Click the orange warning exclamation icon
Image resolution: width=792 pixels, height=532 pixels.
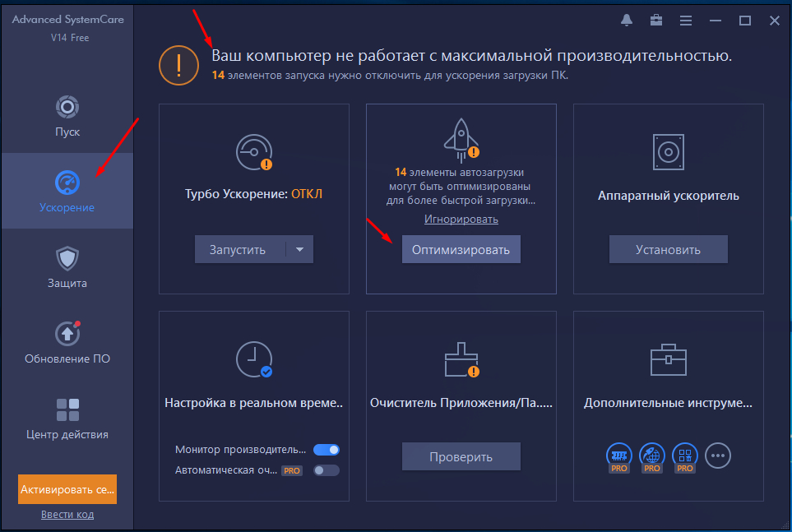[178, 65]
